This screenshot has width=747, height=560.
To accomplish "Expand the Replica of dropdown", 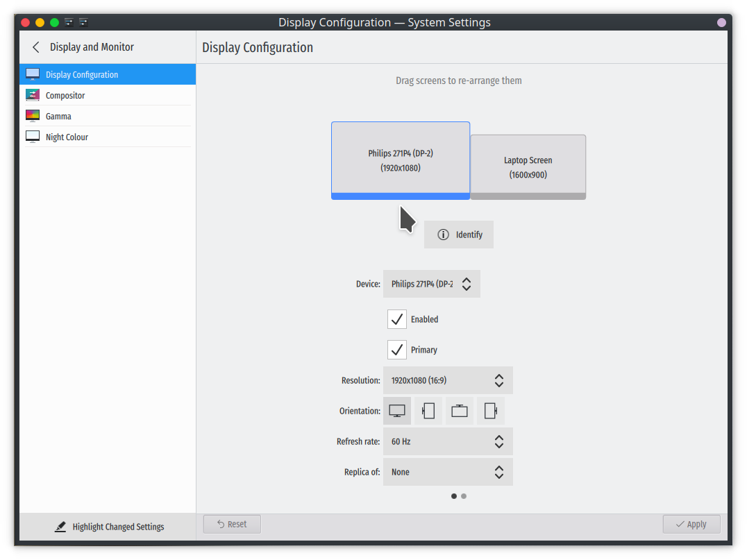I will pos(448,472).
